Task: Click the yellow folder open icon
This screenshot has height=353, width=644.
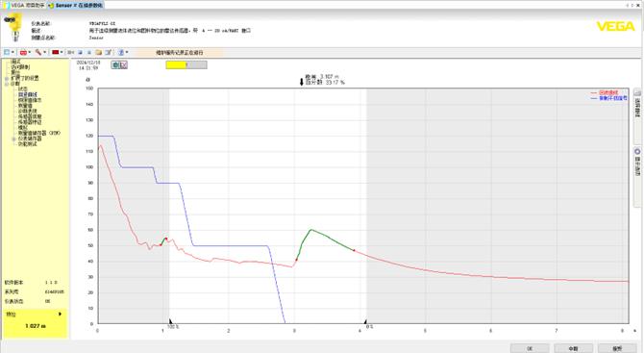Action: pyautogui.click(x=99, y=52)
